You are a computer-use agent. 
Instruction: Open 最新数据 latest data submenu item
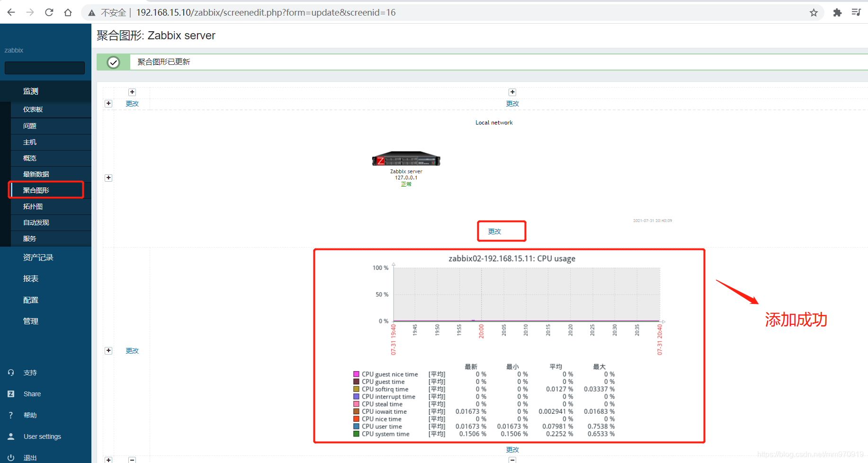tap(36, 174)
